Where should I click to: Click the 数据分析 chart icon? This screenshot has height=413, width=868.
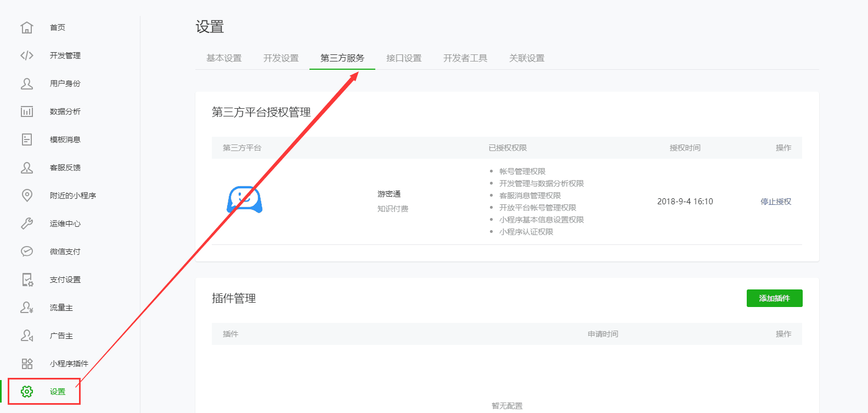coord(27,111)
